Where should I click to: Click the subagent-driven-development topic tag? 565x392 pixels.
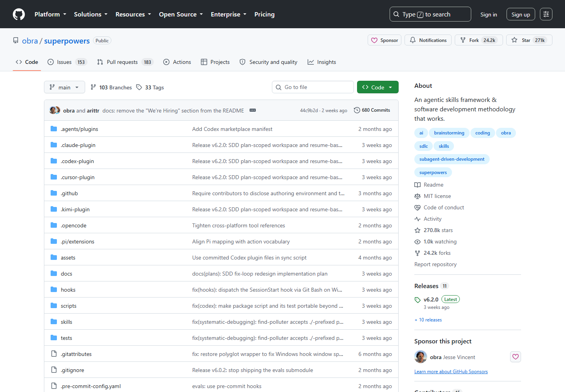pyautogui.click(x=452, y=159)
